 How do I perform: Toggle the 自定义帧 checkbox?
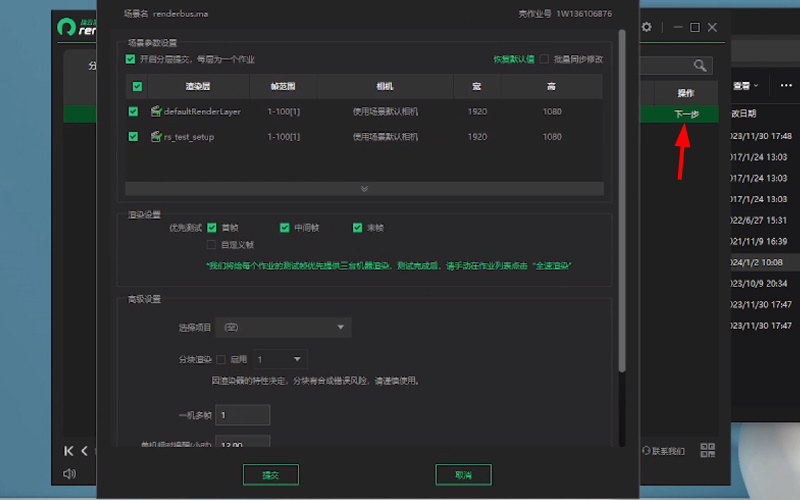coord(211,244)
